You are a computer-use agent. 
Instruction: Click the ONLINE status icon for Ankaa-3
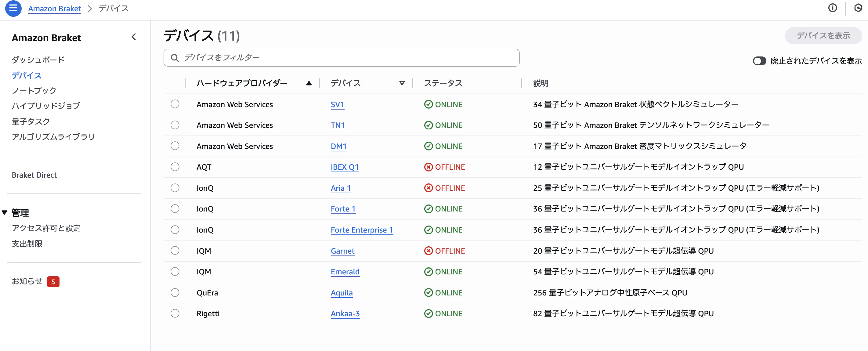pyautogui.click(x=428, y=313)
